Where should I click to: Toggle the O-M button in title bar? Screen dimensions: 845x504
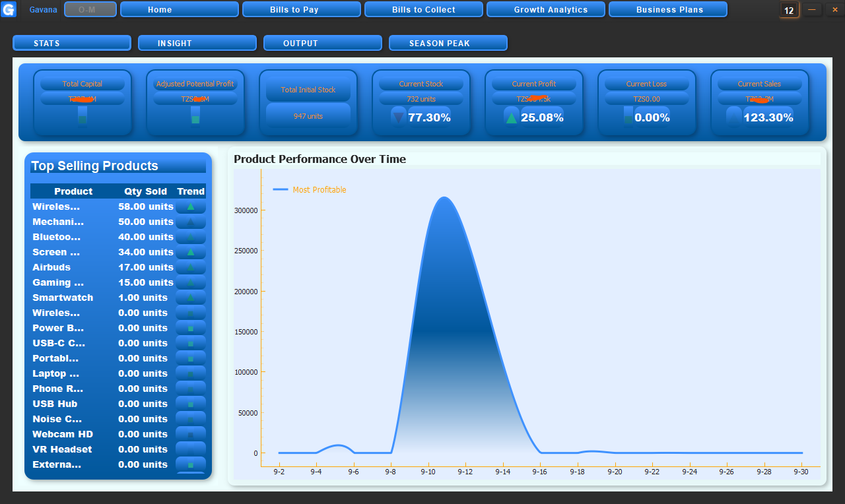click(x=90, y=9)
